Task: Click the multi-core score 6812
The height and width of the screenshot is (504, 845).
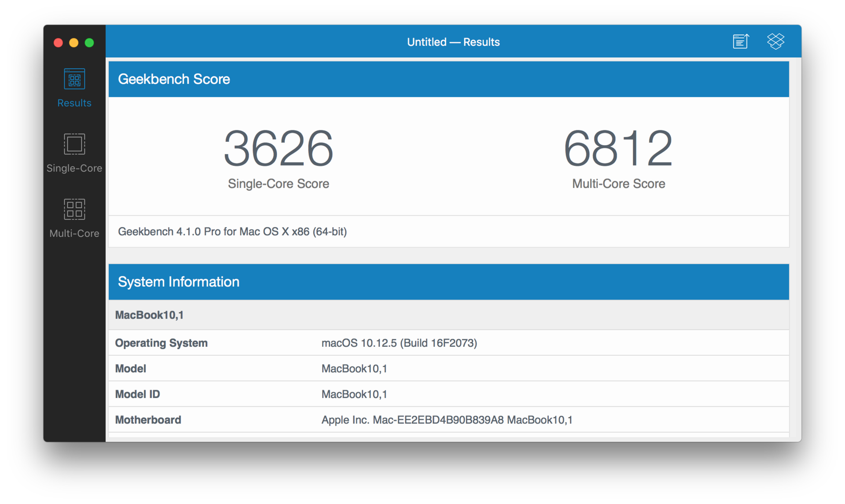Action: (618, 149)
